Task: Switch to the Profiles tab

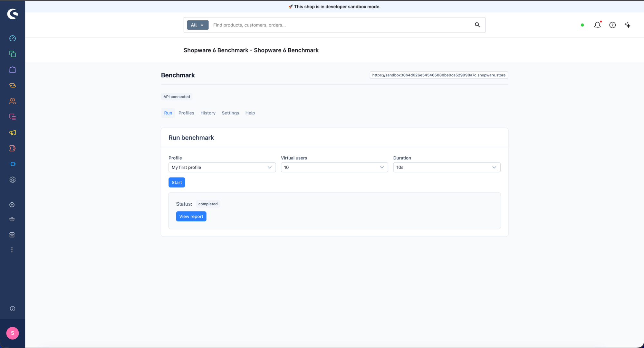Action: coord(186,113)
